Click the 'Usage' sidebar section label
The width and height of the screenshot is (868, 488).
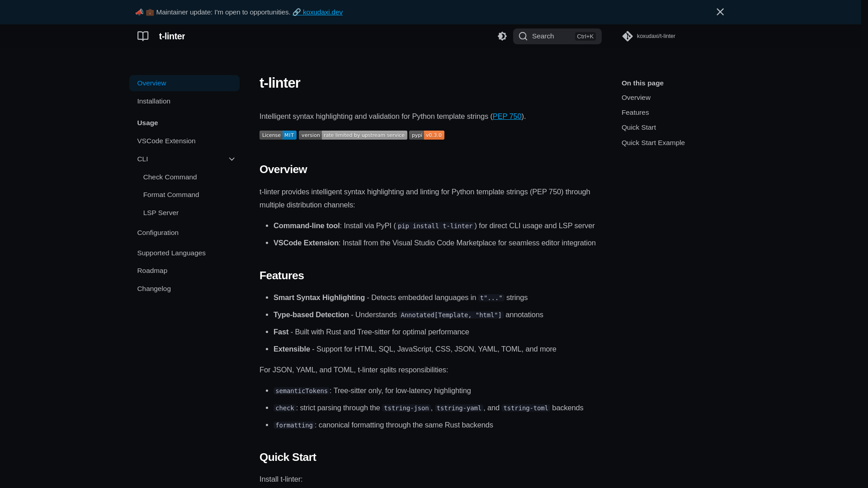coord(147,123)
